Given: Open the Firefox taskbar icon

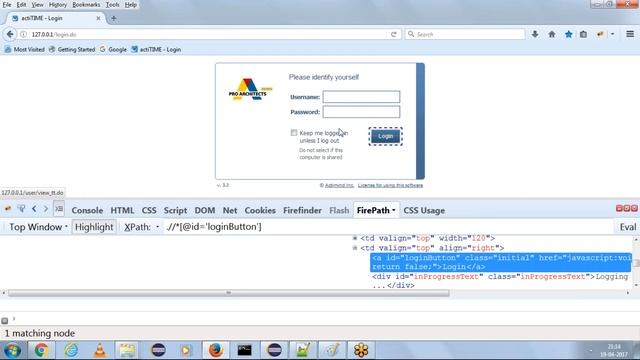Looking at the screenshot, I should [216, 350].
